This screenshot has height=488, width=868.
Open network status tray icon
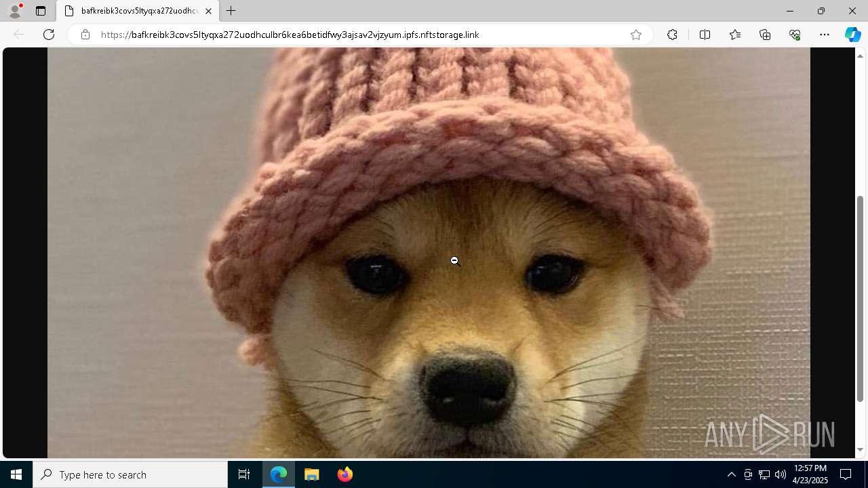(x=764, y=474)
